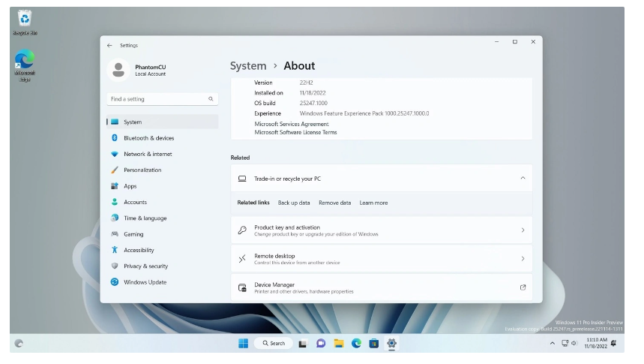The image size is (644, 364).
Task: Open Widgets at the taskbar's left
Action: pos(19,344)
